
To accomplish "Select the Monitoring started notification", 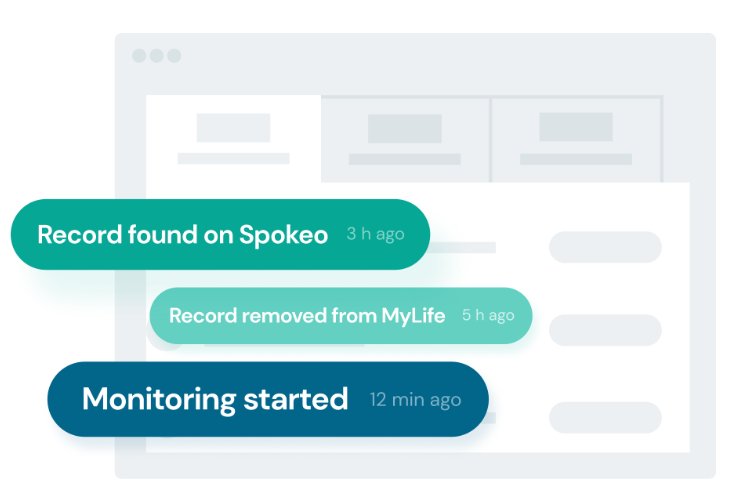I will (x=214, y=399).
